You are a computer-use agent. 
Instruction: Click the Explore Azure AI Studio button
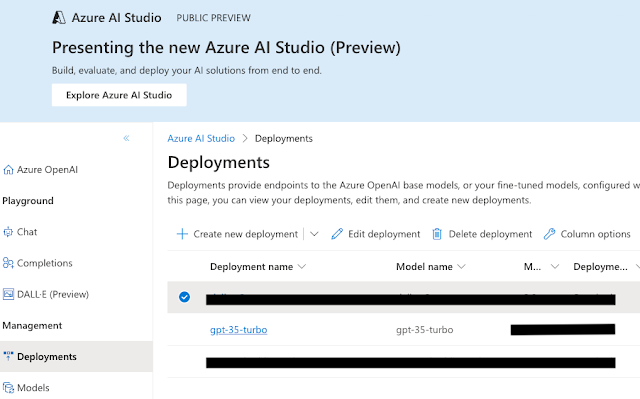[x=119, y=95]
